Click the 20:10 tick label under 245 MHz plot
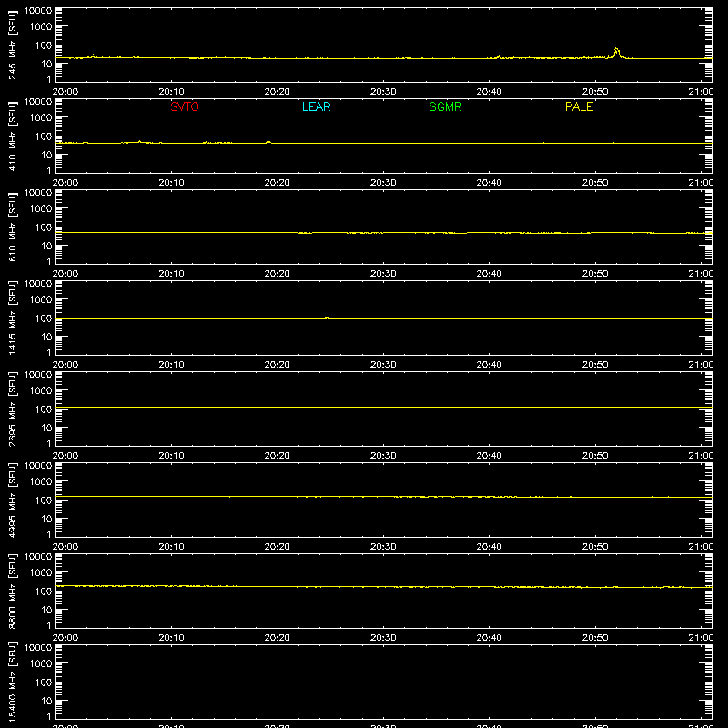Screen dimensions: 728x728 coord(171,92)
